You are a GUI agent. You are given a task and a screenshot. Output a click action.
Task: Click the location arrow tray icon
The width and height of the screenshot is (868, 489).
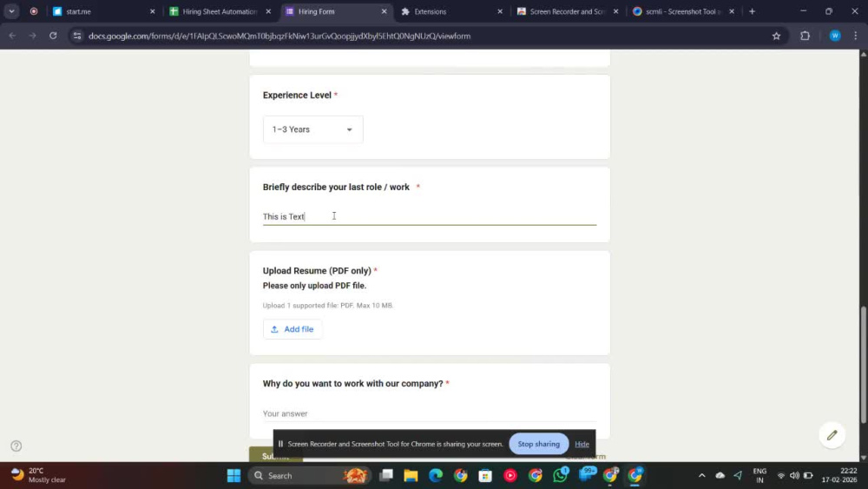738,475
